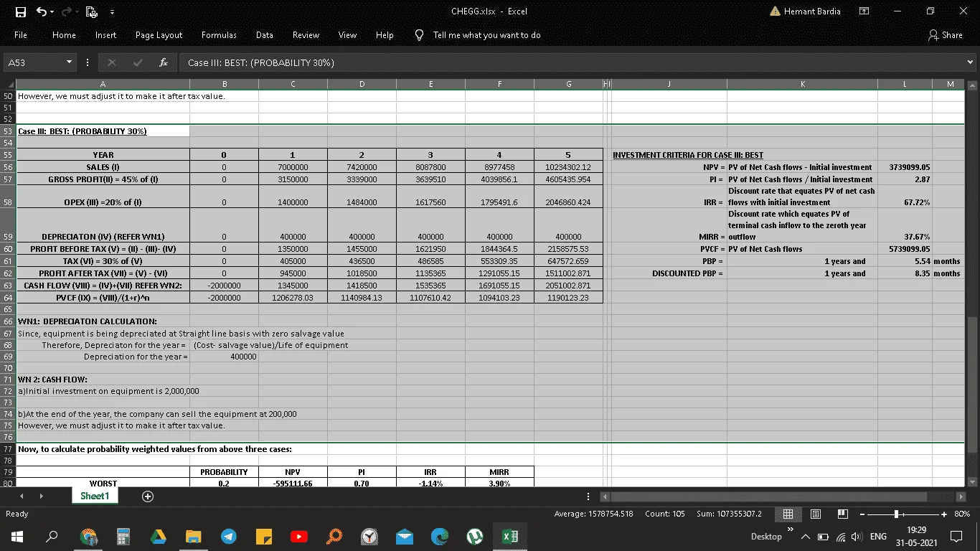Click the account warning triangle icon
This screenshot has height=551, width=980.
[x=775, y=11]
